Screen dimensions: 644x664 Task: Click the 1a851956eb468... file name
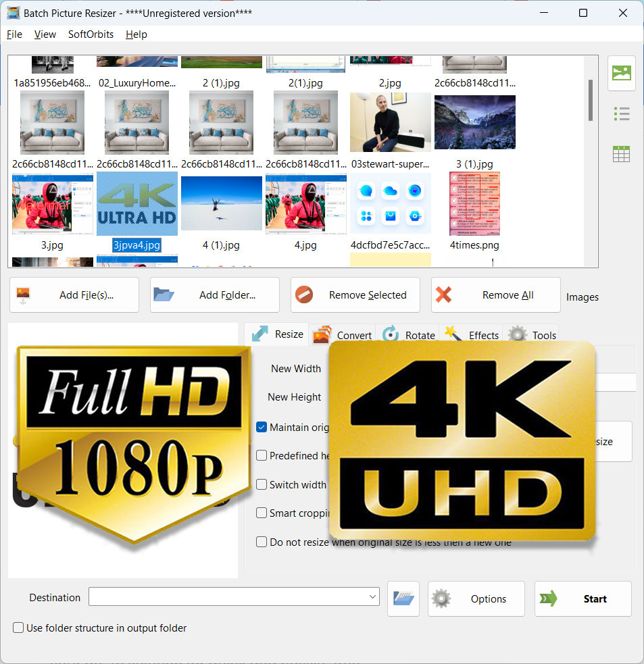(52, 83)
